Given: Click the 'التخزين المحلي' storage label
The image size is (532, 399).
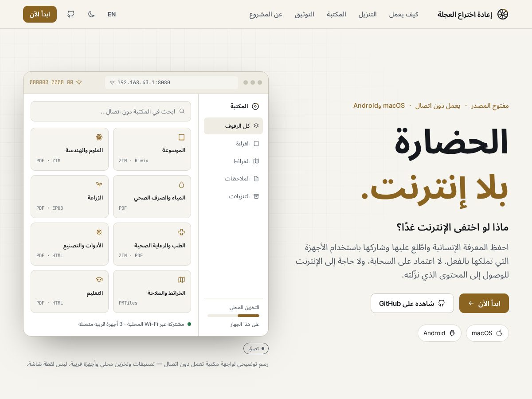Looking at the screenshot, I should (x=244, y=307).
